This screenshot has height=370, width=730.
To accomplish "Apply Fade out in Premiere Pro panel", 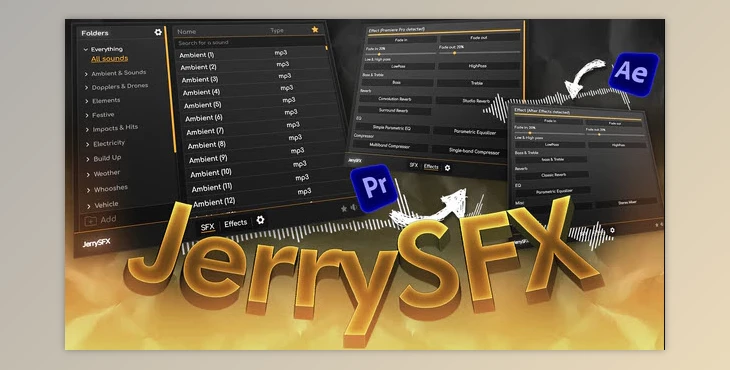I will pos(480,38).
